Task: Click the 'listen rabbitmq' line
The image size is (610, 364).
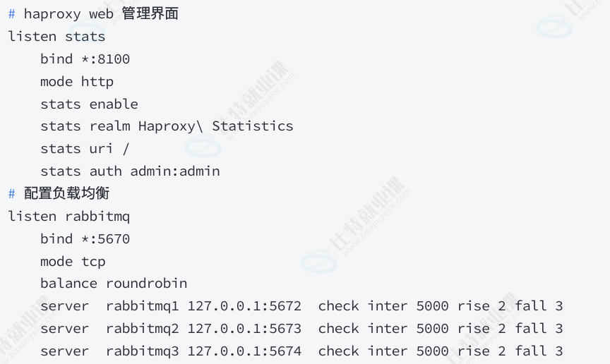Action: (69, 217)
